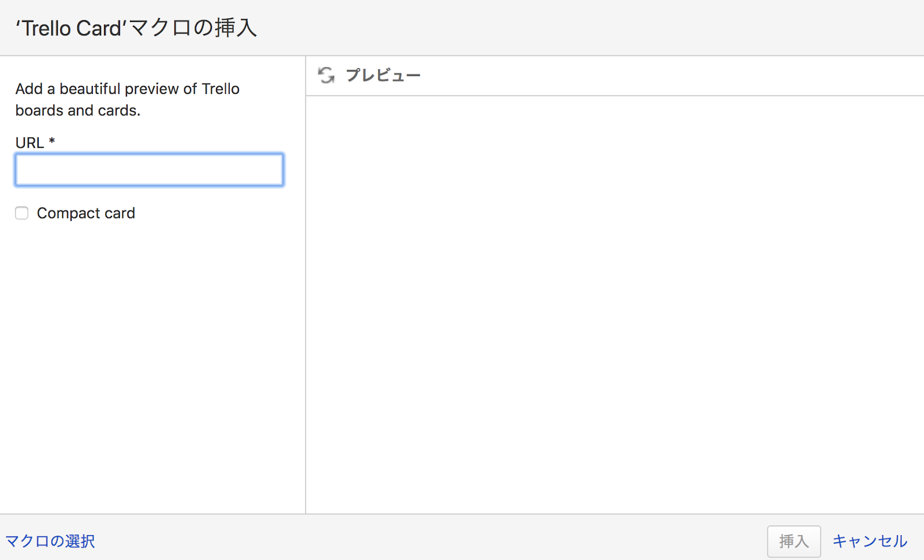Click the required asterisk beside URL

pos(52,141)
